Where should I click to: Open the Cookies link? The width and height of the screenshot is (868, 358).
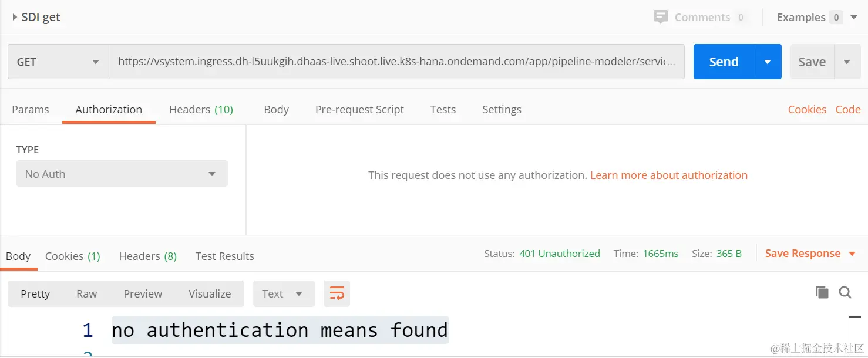[807, 109]
